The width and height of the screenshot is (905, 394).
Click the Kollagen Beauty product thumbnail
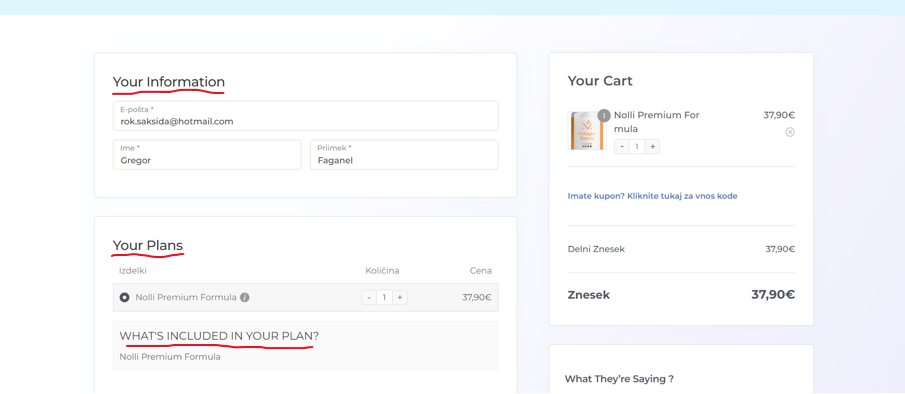click(587, 131)
